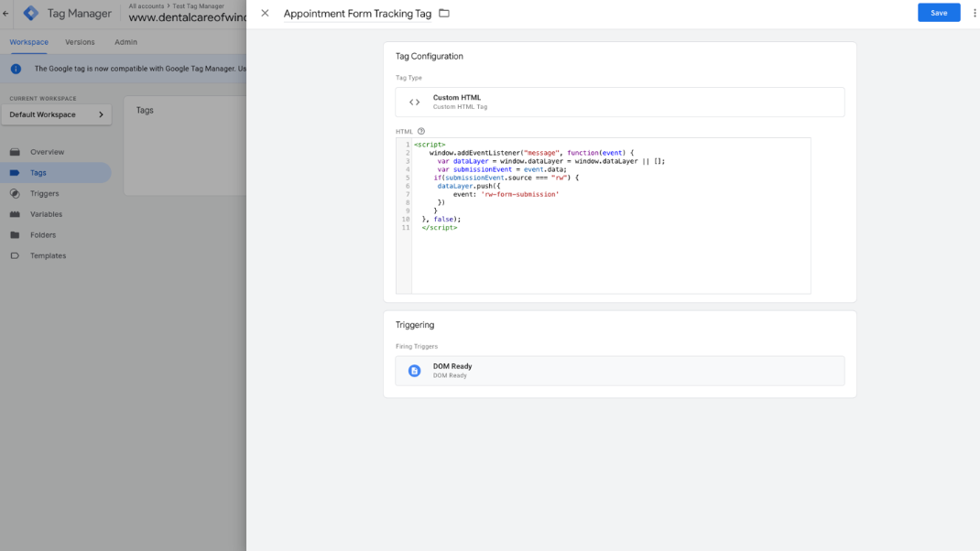Viewport: 980px width, 551px height.
Task: Open the three-dot more options menu
Action: coord(975,13)
